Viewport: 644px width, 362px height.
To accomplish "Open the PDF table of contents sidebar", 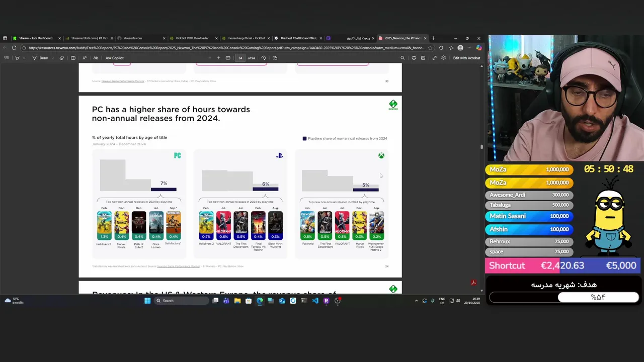I will click(7, 58).
